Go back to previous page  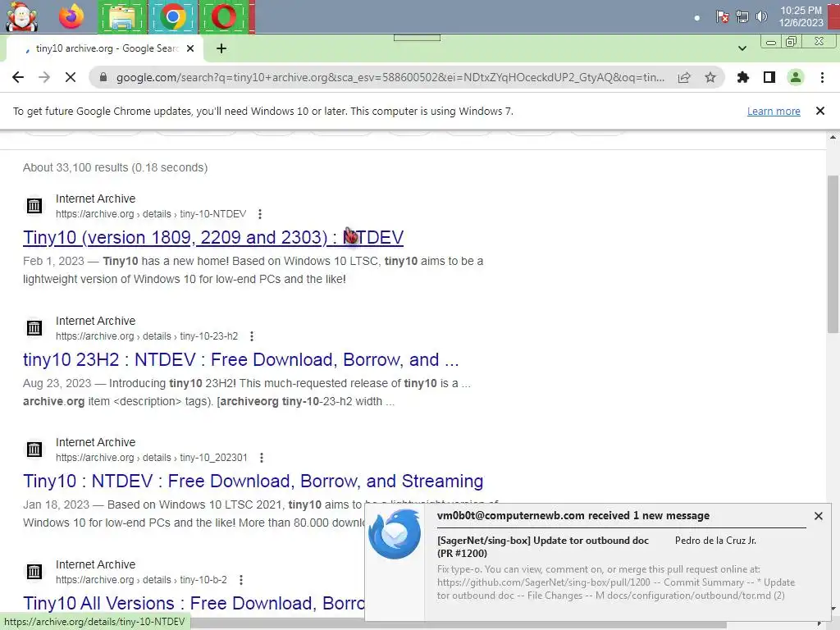(x=18, y=77)
